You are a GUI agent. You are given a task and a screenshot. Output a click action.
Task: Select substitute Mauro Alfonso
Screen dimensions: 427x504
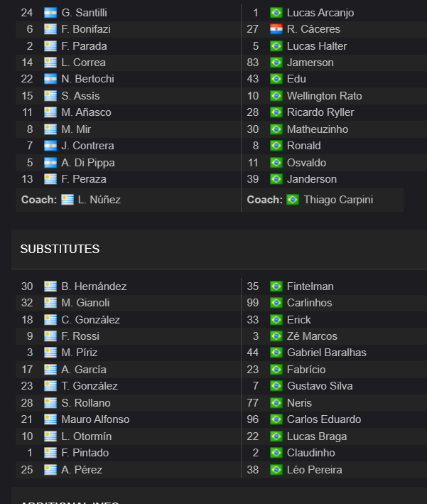point(95,419)
